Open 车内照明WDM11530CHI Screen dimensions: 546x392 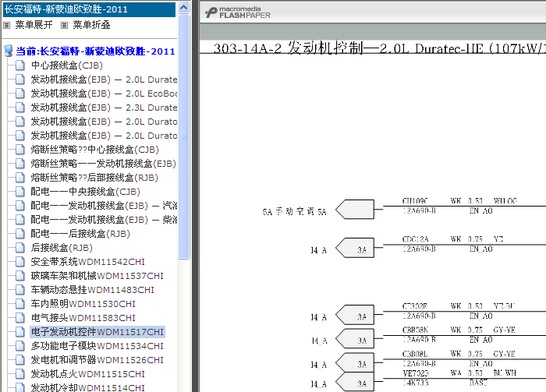[x=83, y=304]
